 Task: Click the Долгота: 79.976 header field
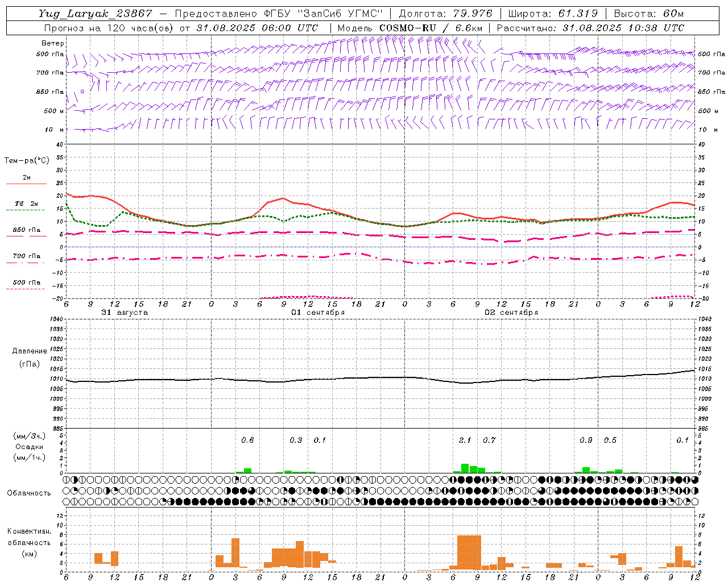coord(445,14)
